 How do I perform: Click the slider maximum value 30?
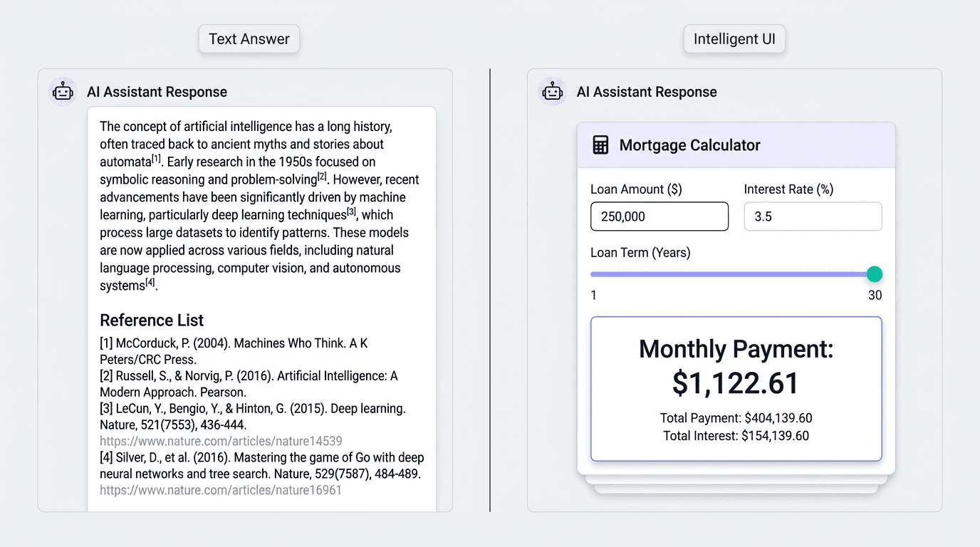click(875, 296)
